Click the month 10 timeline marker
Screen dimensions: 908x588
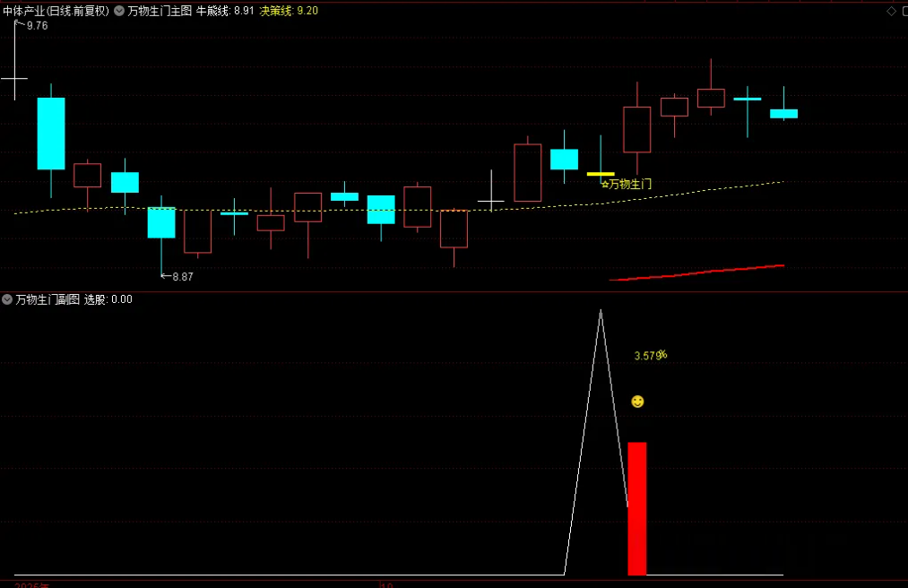(386, 584)
